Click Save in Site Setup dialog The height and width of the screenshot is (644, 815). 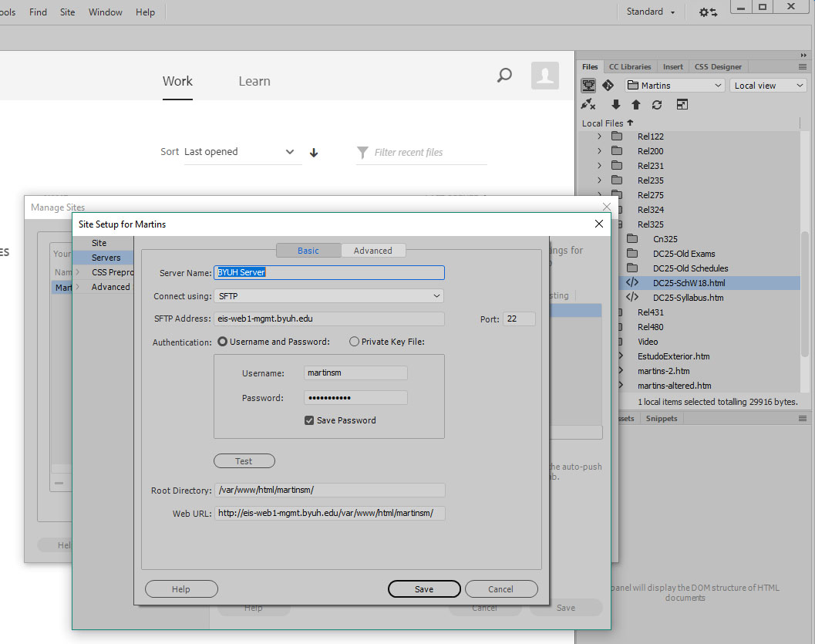(x=424, y=589)
